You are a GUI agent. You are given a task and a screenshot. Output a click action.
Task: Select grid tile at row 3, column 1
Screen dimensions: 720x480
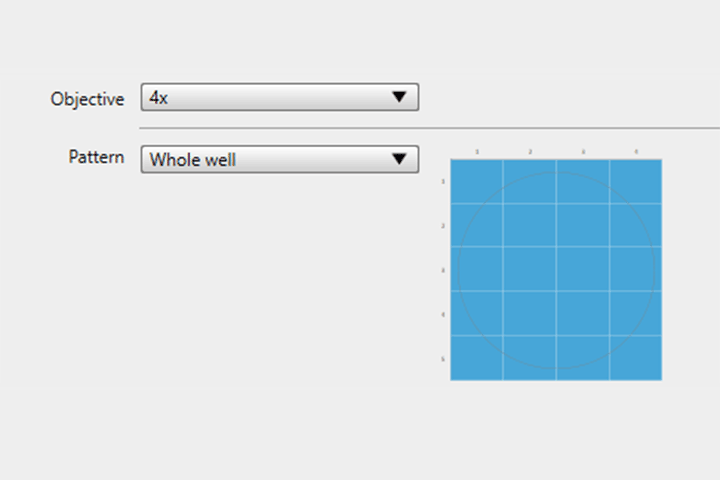pos(476,269)
